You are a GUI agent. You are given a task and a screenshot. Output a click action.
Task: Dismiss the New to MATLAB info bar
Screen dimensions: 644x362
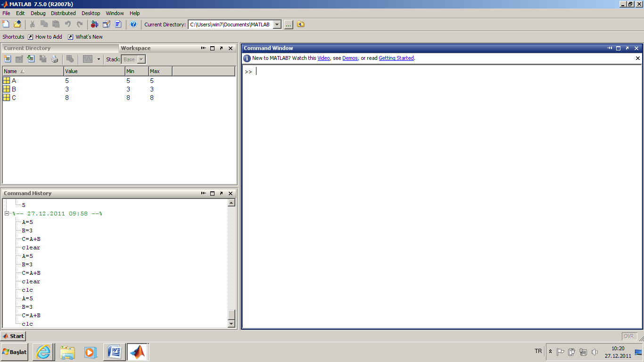point(638,58)
